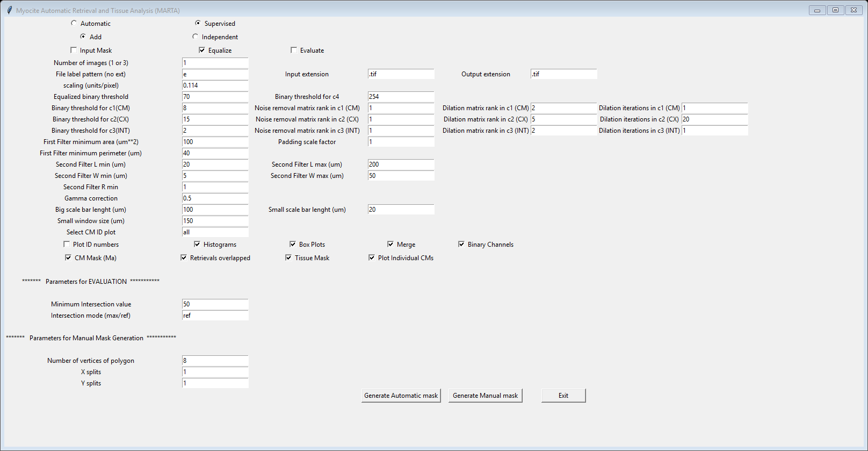
Task: Toggle the Equalize checkbox
Action: click(202, 50)
